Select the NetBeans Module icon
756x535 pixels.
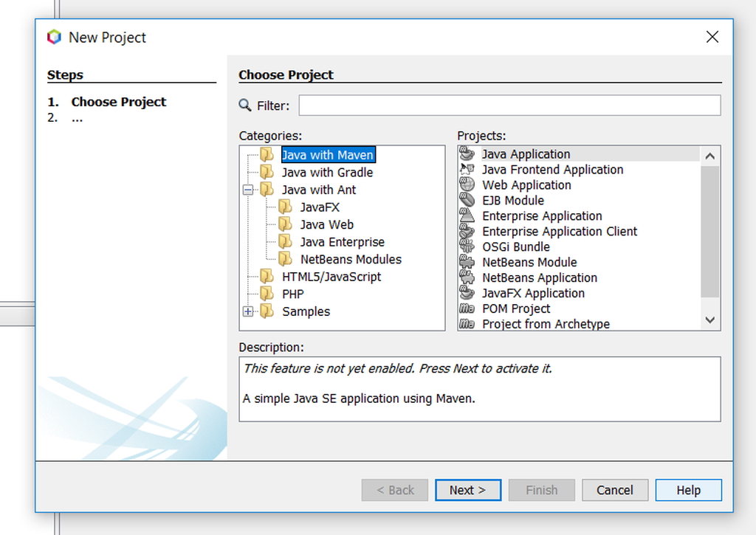click(466, 262)
